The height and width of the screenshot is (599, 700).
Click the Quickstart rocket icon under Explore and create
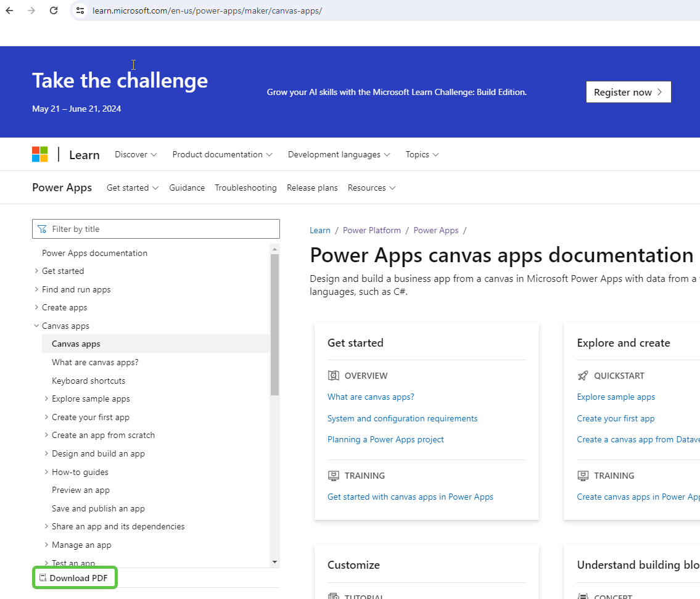(x=583, y=375)
